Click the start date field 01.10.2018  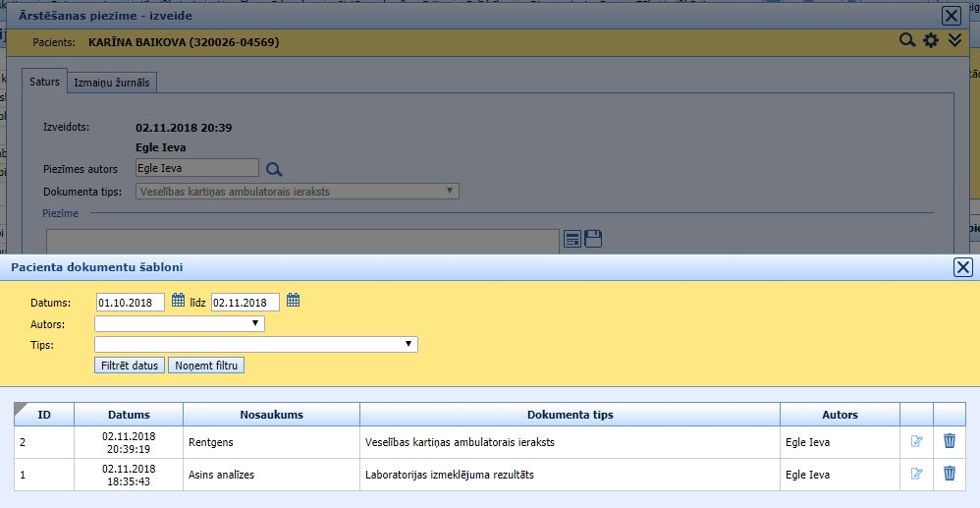(x=130, y=302)
